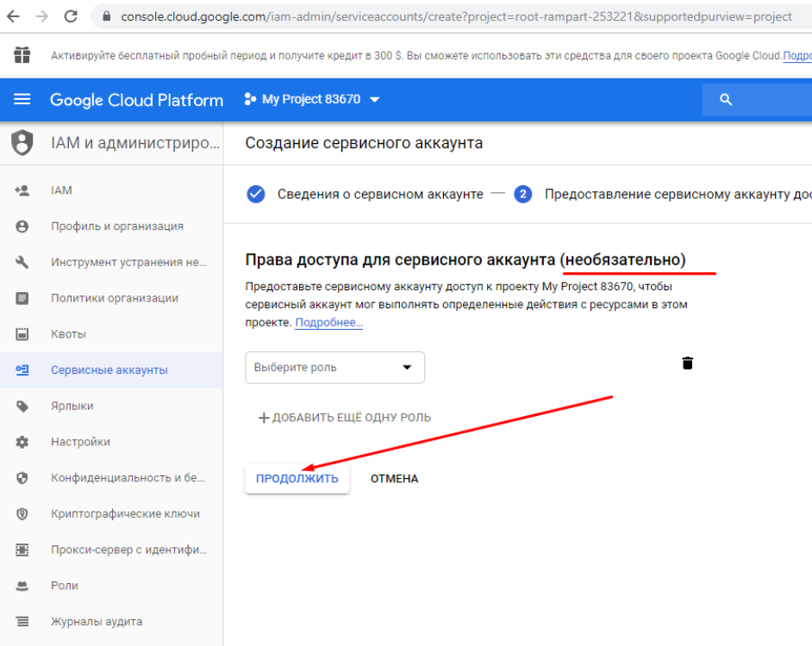This screenshot has height=646, width=812.
Task: Select Сервисные аккаунты in the sidebar
Action: pyautogui.click(x=111, y=370)
